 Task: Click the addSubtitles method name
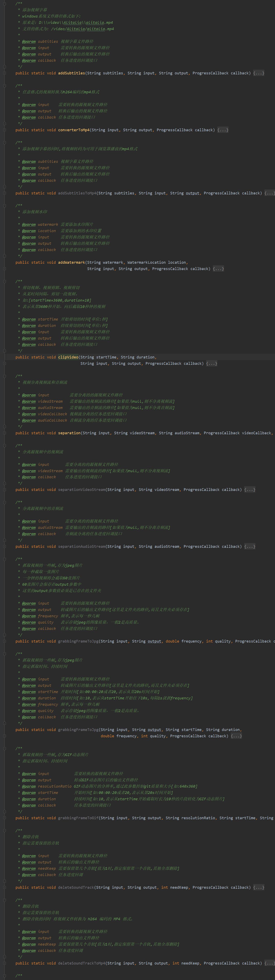(71, 73)
